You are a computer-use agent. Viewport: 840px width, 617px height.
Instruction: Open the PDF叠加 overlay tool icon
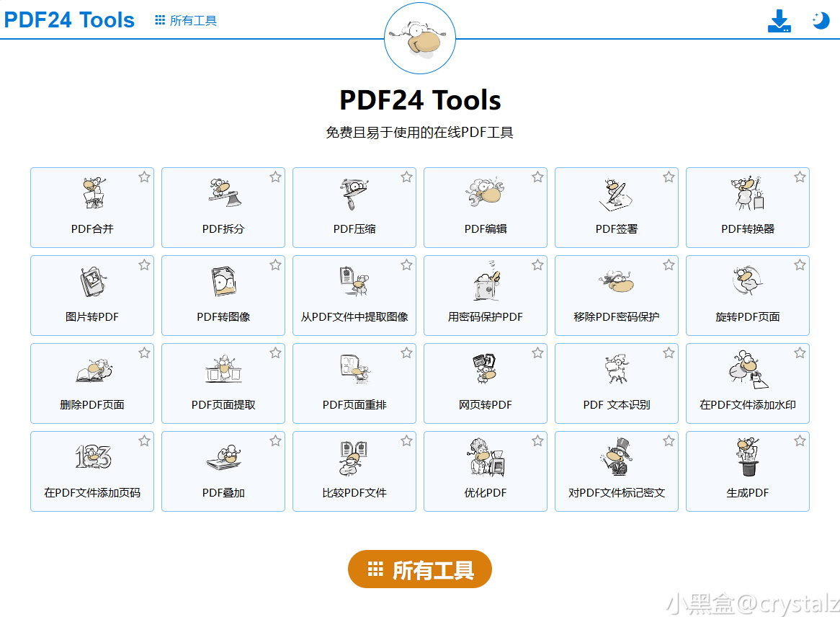[x=224, y=457]
